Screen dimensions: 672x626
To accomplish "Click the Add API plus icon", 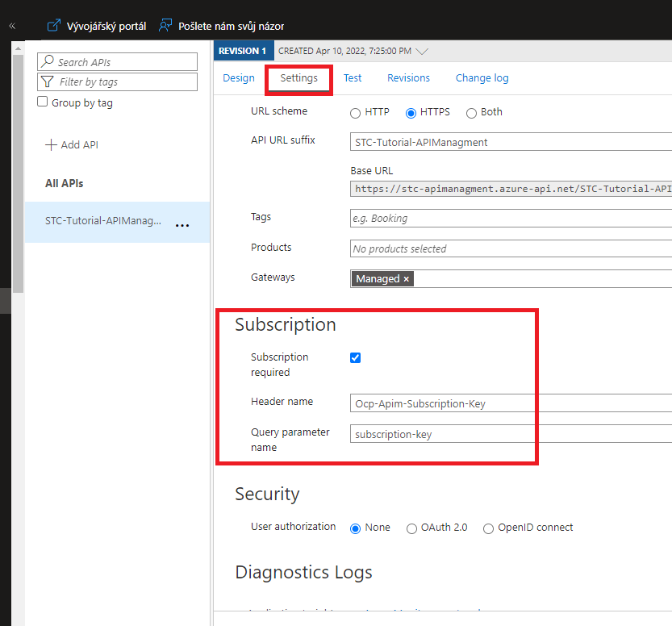I will click(52, 145).
